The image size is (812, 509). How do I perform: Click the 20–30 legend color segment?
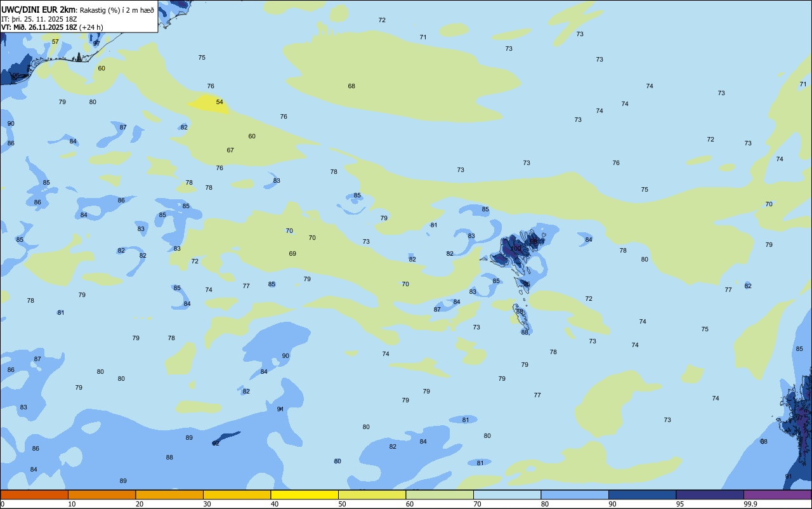pyautogui.click(x=169, y=494)
